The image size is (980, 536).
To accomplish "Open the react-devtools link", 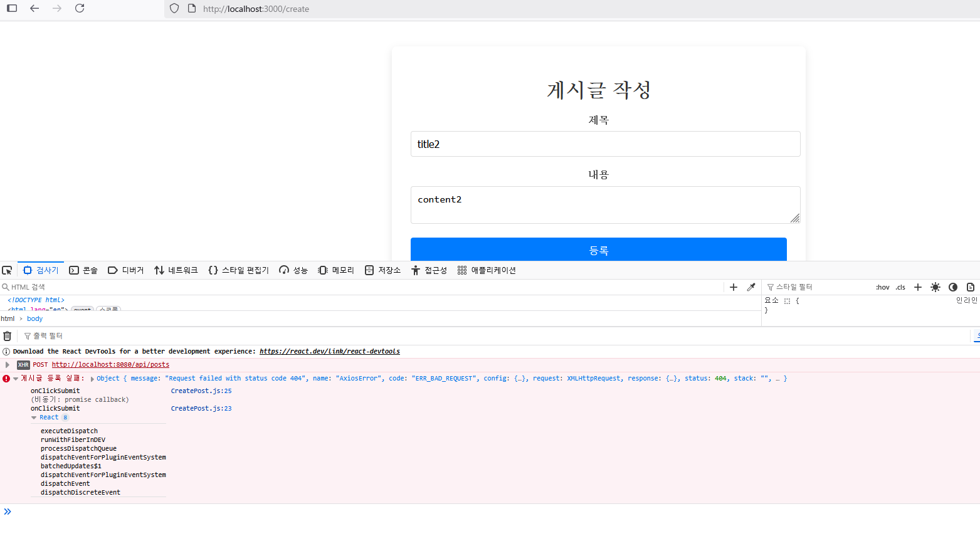I will 330,351.
